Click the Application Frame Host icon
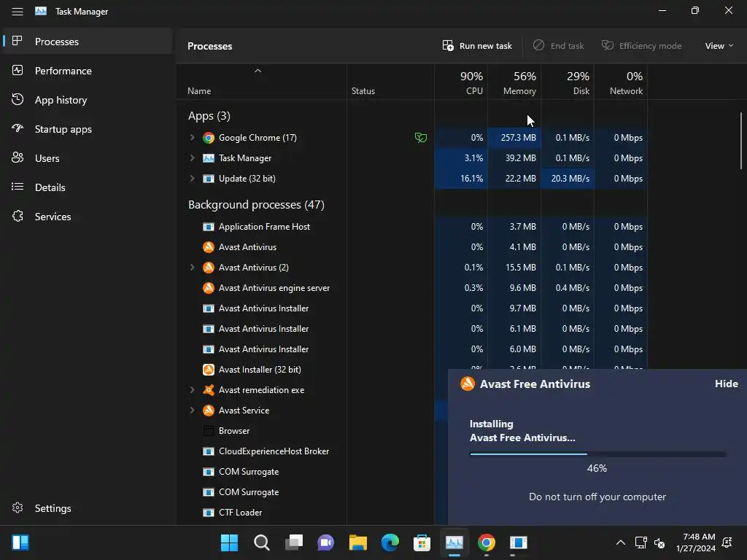Viewport: 747px width, 560px height. [x=208, y=227]
